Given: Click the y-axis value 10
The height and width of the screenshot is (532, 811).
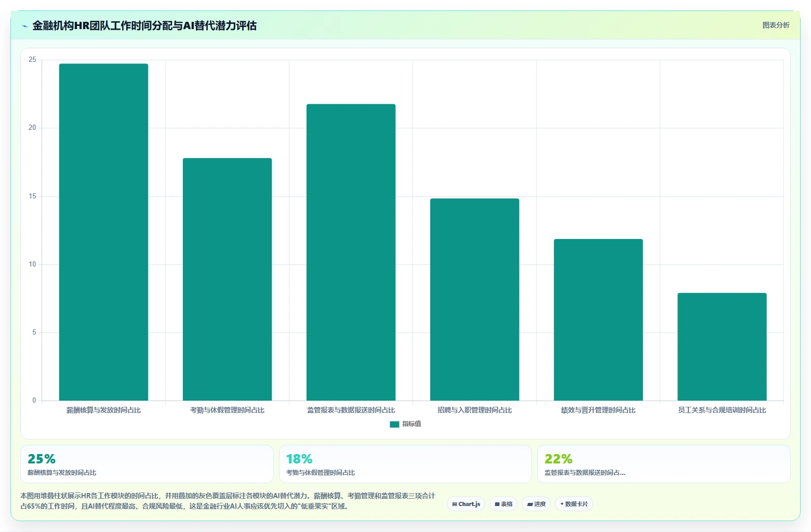Looking at the screenshot, I should [32, 264].
